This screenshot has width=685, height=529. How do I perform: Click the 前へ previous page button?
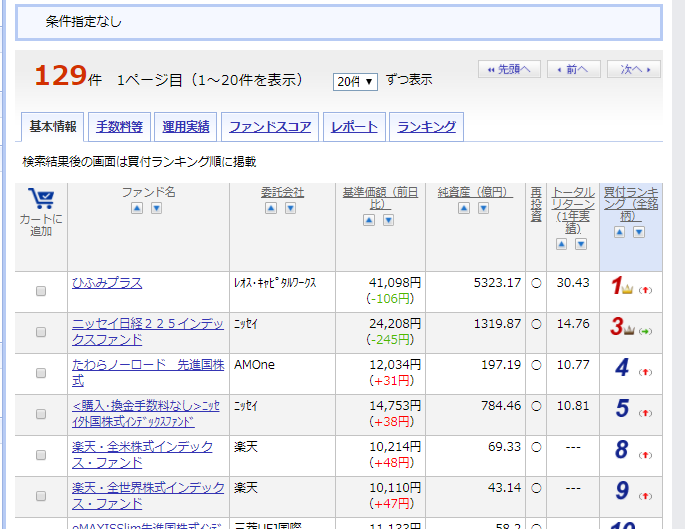[x=574, y=69]
